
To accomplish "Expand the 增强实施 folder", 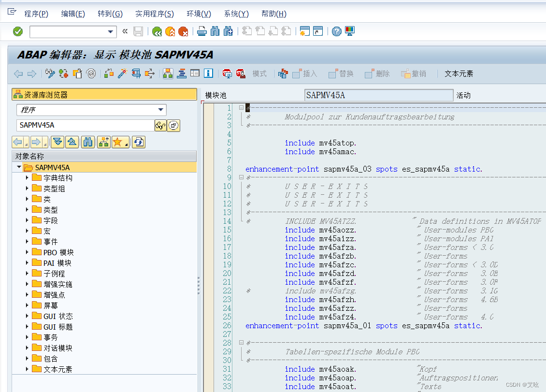I will click(x=27, y=284).
